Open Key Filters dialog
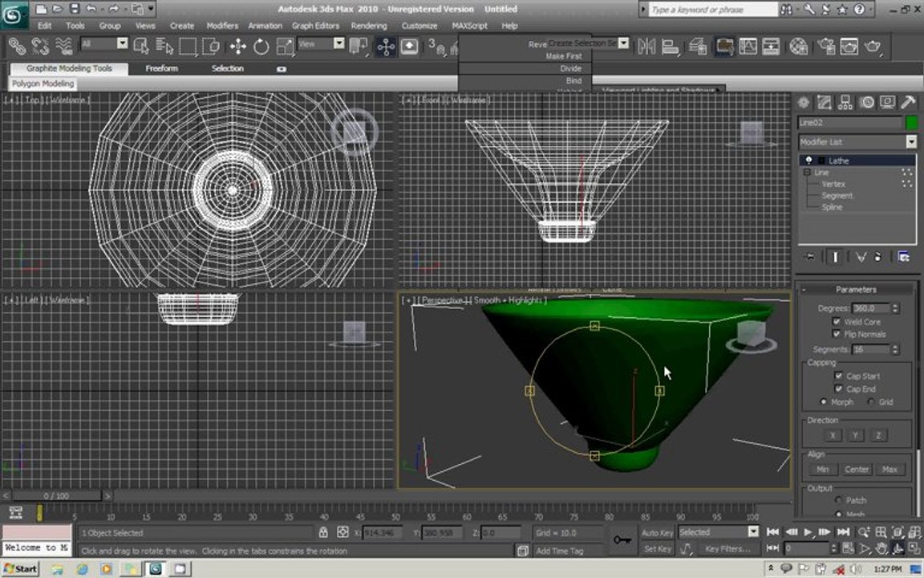Viewport: 924px width, 578px height. click(727, 548)
